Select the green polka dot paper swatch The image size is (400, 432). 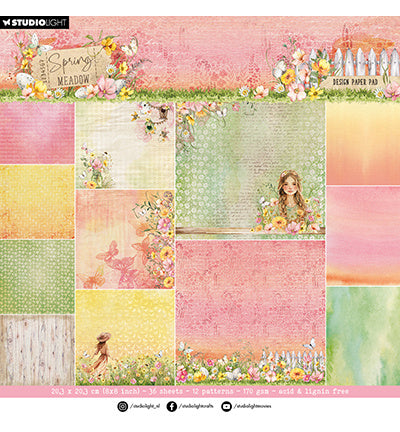37,277
